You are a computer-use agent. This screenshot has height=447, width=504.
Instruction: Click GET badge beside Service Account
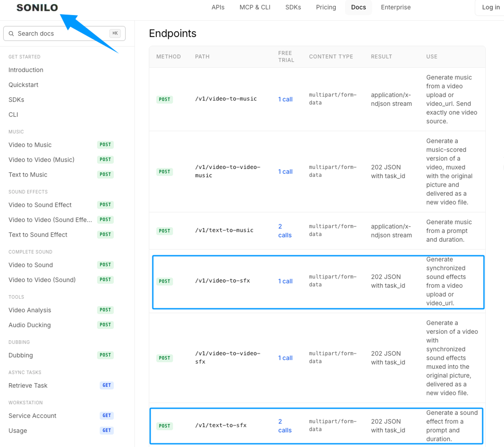[106, 416]
